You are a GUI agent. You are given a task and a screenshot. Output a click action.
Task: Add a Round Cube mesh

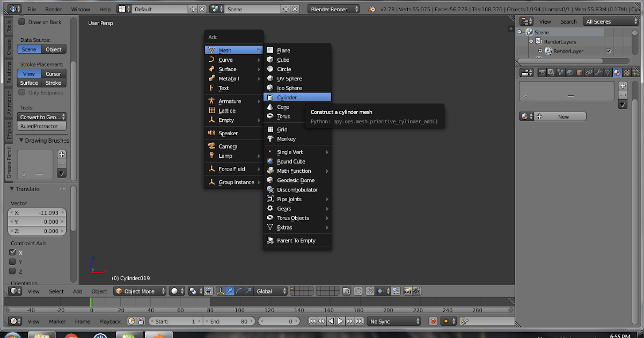[x=297, y=161]
